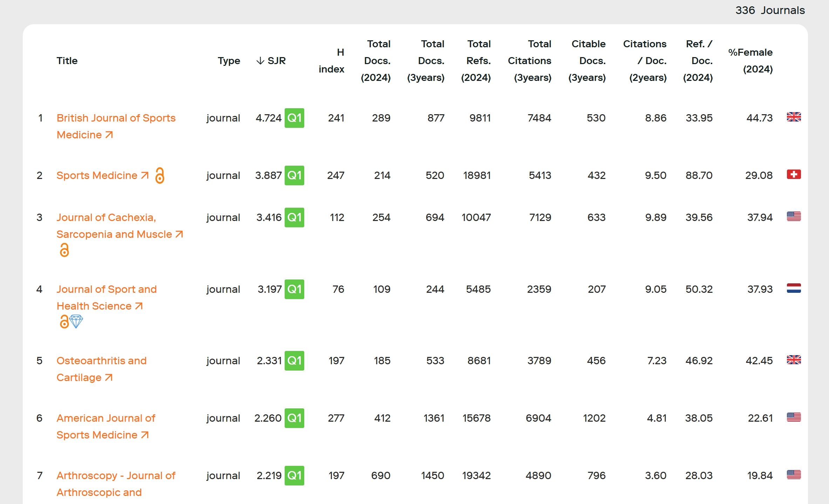The height and width of the screenshot is (504, 829).
Task: Click the green Q1 badge for Sports Medicine
Action: click(x=294, y=175)
